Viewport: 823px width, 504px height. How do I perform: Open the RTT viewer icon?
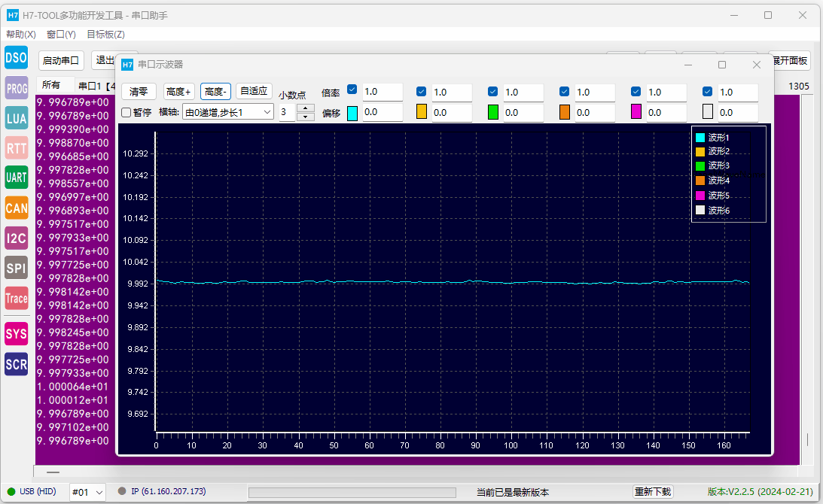17,148
